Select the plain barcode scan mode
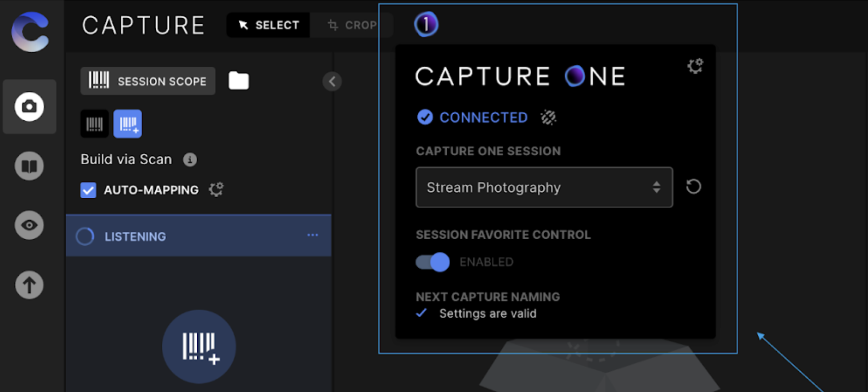The width and height of the screenshot is (868, 392). pos(95,124)
